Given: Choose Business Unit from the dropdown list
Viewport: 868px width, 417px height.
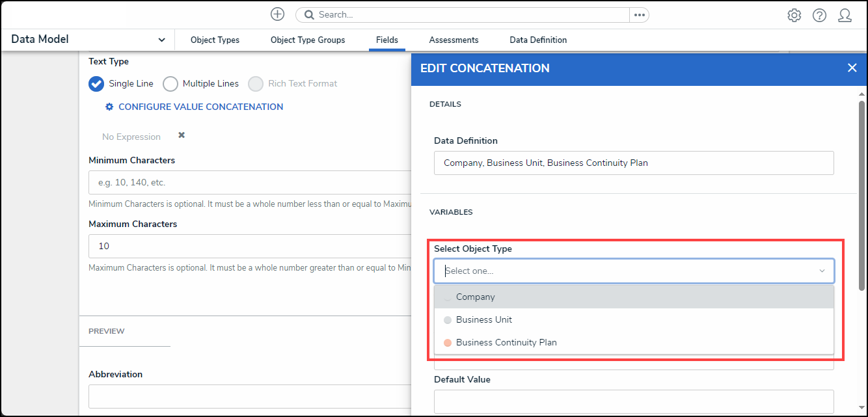Looking at the screenshot, I should point(484,319).
